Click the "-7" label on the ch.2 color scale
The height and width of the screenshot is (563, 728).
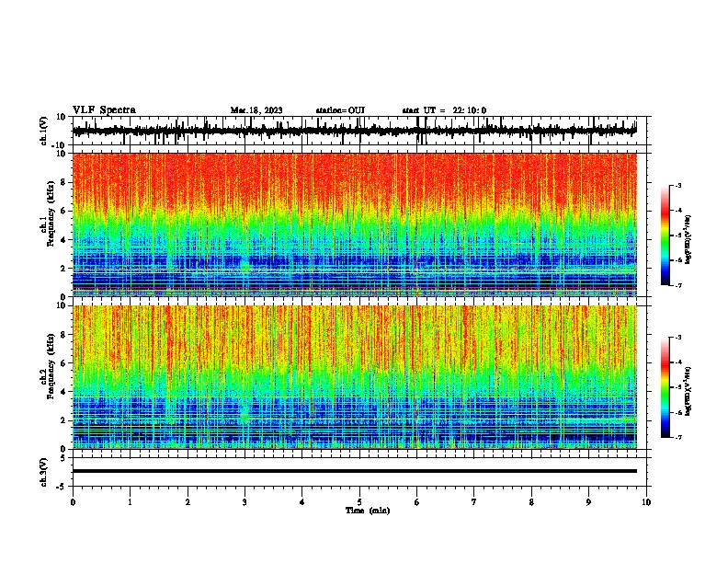pyautogui.click(x=677, y=437)
